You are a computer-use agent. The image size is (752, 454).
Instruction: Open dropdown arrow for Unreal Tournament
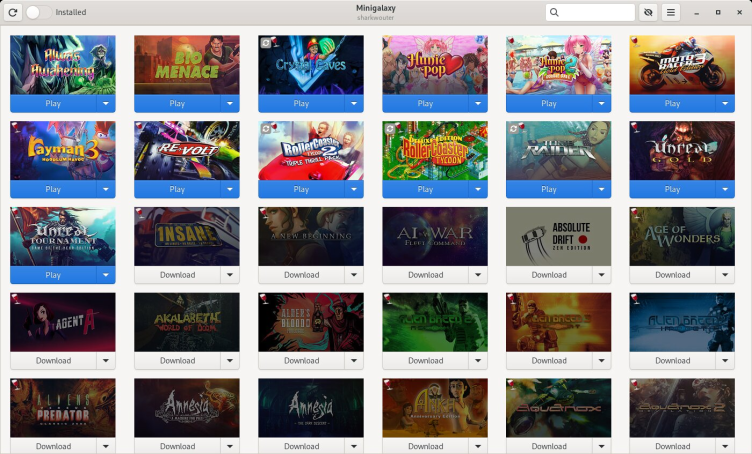pyautogui.click(x=106, y=275)
